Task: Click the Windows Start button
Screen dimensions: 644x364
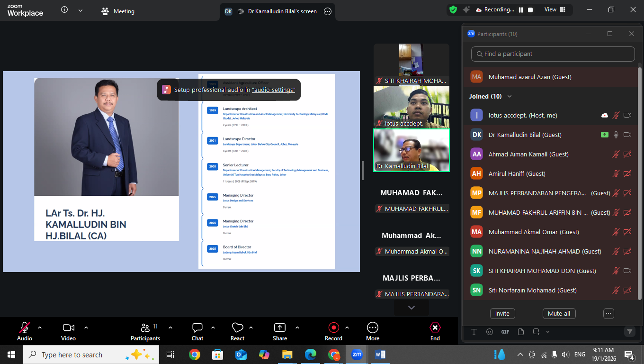Action: coord(11,355)
